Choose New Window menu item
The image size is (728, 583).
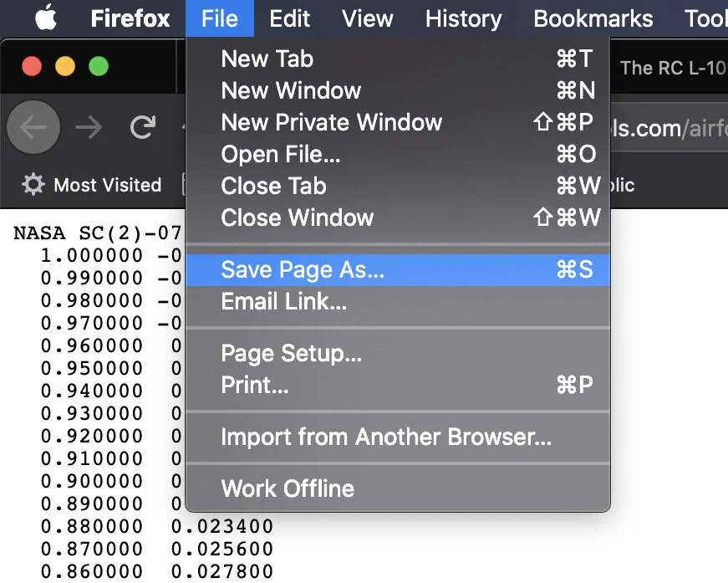pyautogui.click(x=398, y=90)
